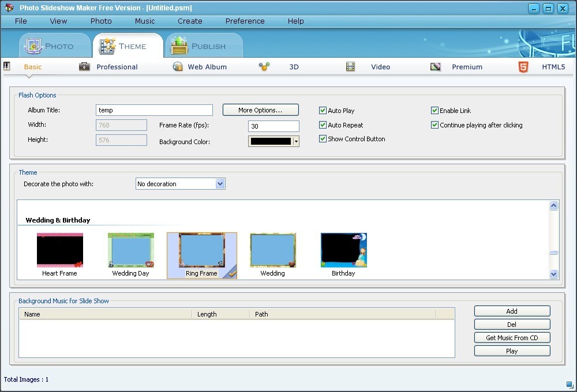
Task: Switch to the Basic tab
Action: (x=32, y=67)
